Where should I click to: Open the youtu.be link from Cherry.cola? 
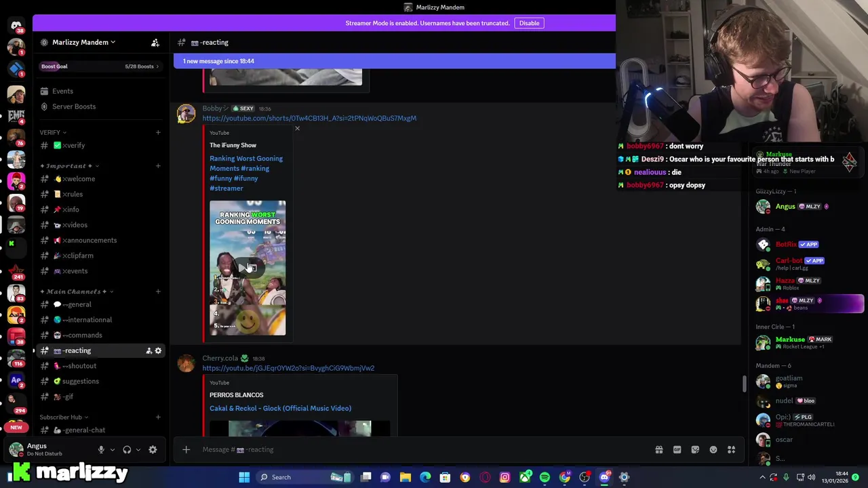(288, 369)
